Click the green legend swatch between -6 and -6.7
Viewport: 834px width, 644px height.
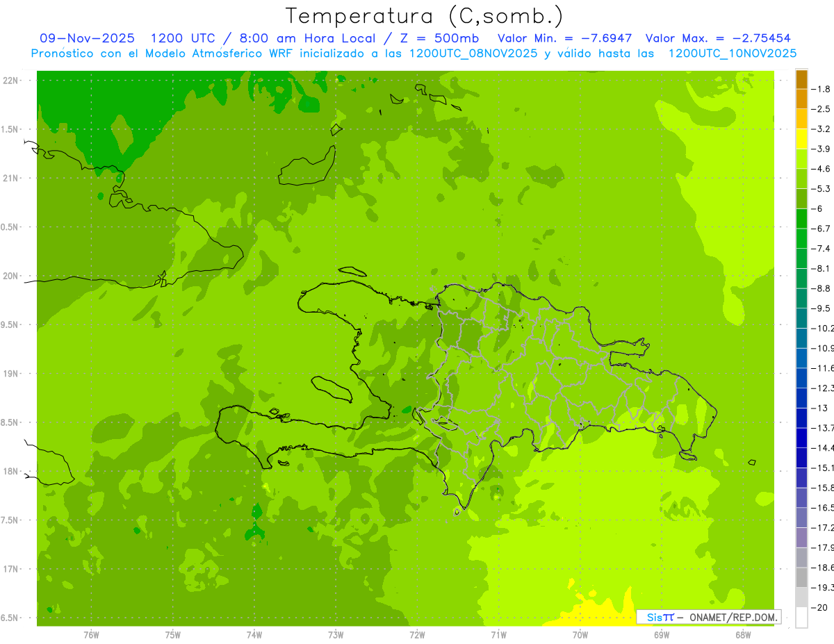801,219
